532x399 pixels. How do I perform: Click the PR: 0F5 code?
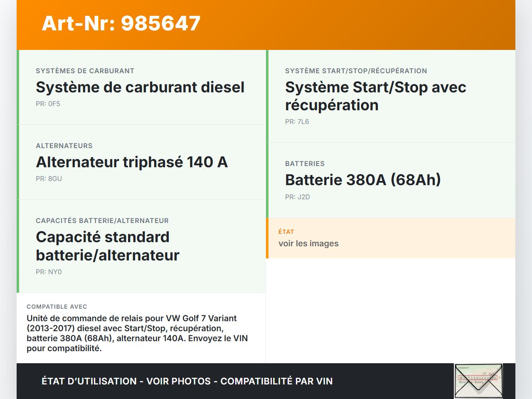[x=48, y=104]
